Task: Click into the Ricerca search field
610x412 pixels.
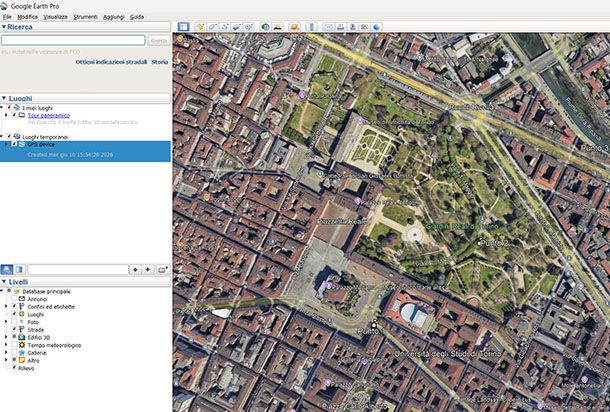Action: (73, 40)
